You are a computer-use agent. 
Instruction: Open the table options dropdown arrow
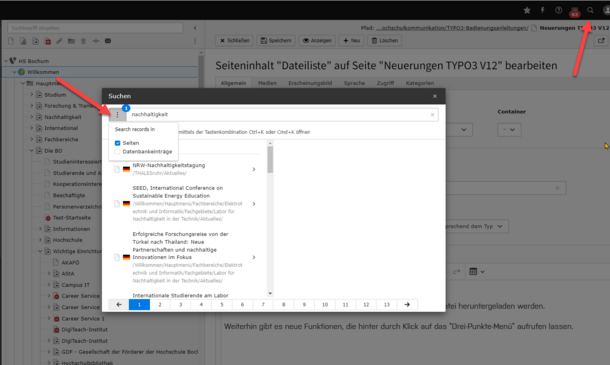pos(482,272)
